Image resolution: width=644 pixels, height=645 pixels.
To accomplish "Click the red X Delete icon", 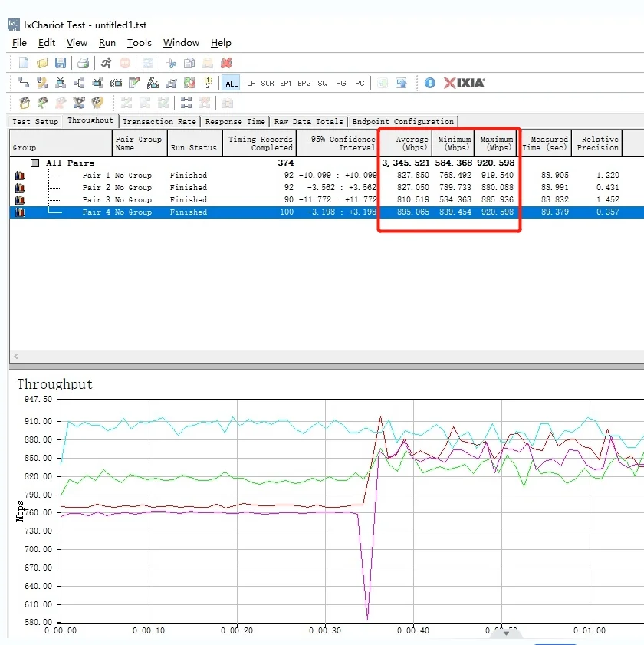I will pos(226,63).
